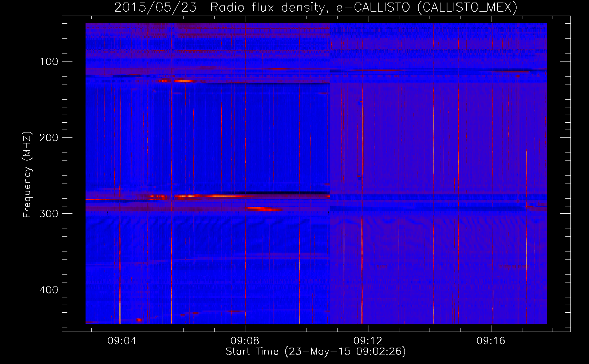The height and width of the screenshot is (364, 589).
Task: Click the 300 frequency tick label
Action: (x=49, y=214)
